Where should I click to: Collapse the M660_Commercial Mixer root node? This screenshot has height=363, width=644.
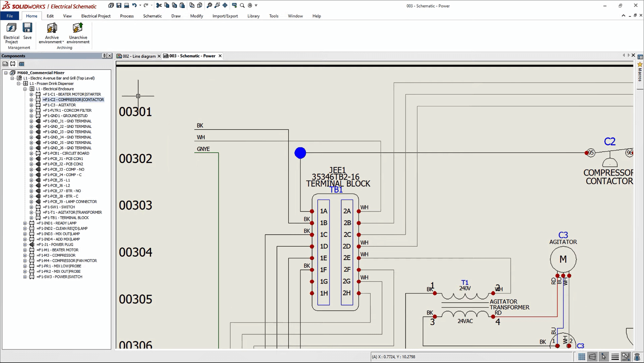click(x=6, y=73)
